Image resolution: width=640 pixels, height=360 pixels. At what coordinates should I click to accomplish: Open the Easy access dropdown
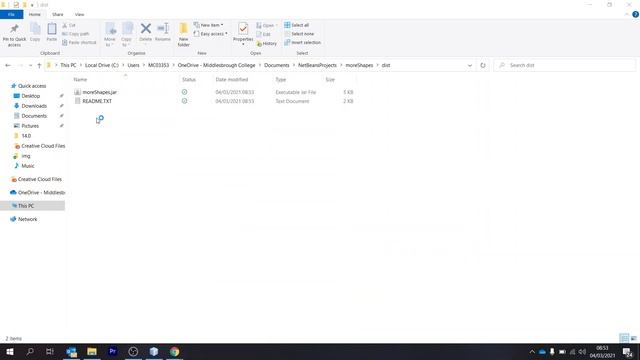(211, 34)
